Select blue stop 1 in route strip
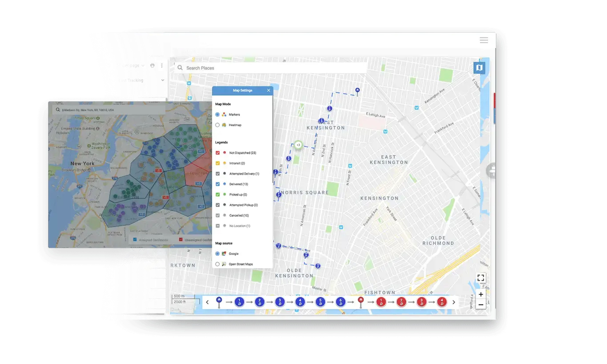 point(239,302)
